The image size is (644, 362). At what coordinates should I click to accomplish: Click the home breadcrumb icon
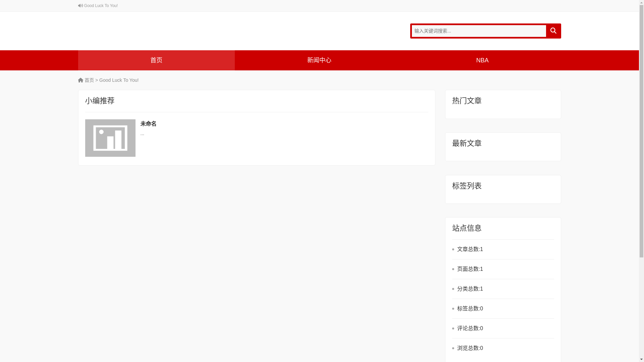point(80,80)
